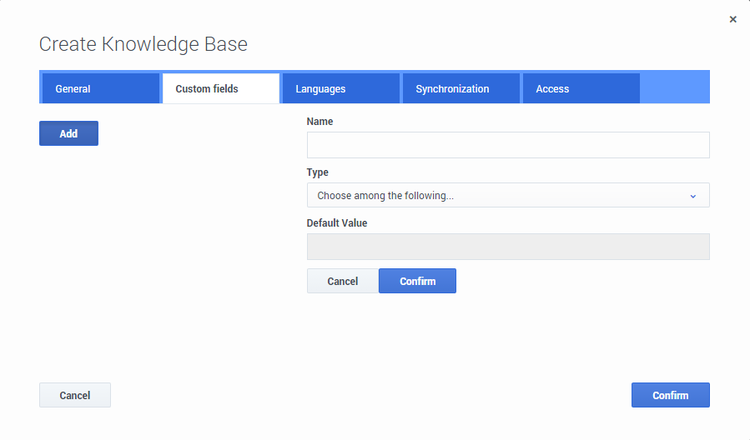Open the Type dropdown list
Image resolution: width=750 pixels, height=440 pixels.
(x=508, y=195)
